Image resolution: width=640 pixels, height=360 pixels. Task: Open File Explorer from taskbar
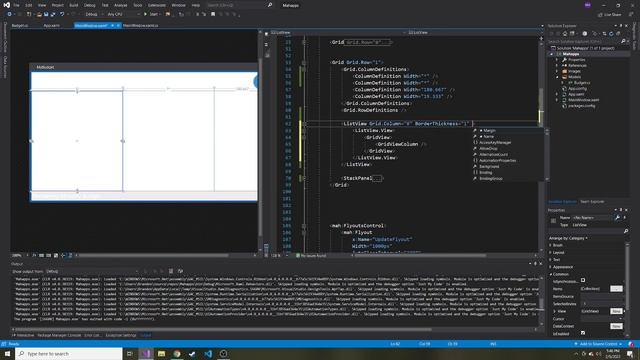(161, 353)
